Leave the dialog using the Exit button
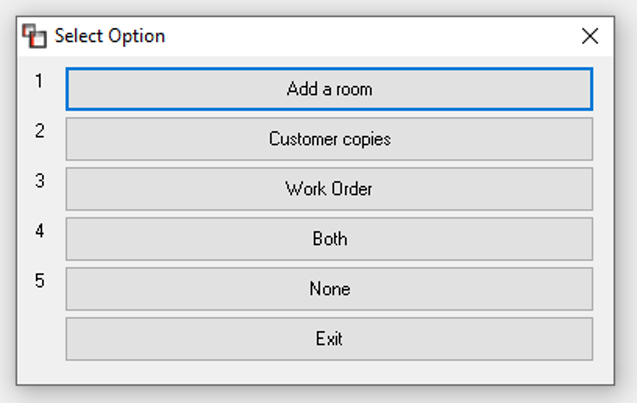Image resolution: width=637 pixels, height=403 pixels. click(x=329, y=339)
